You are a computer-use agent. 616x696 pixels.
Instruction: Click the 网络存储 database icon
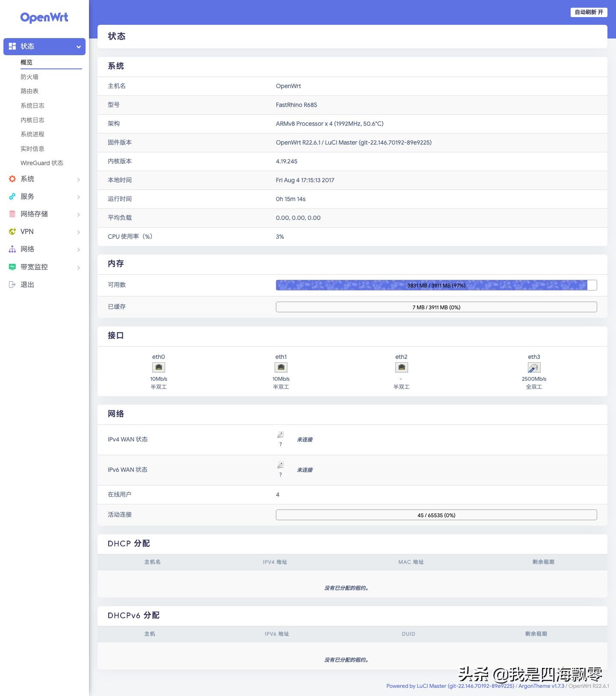(x=12, y=214)
